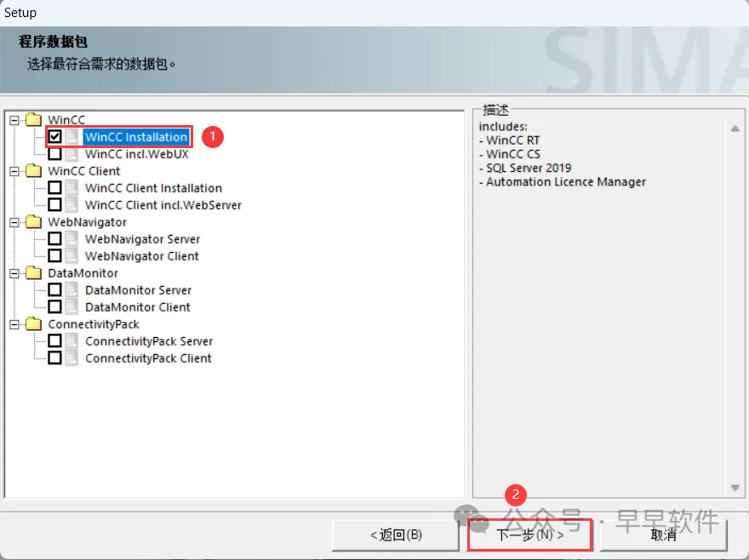
Task: Click the WinCC folder icon
Action: (x=33, y=119)
